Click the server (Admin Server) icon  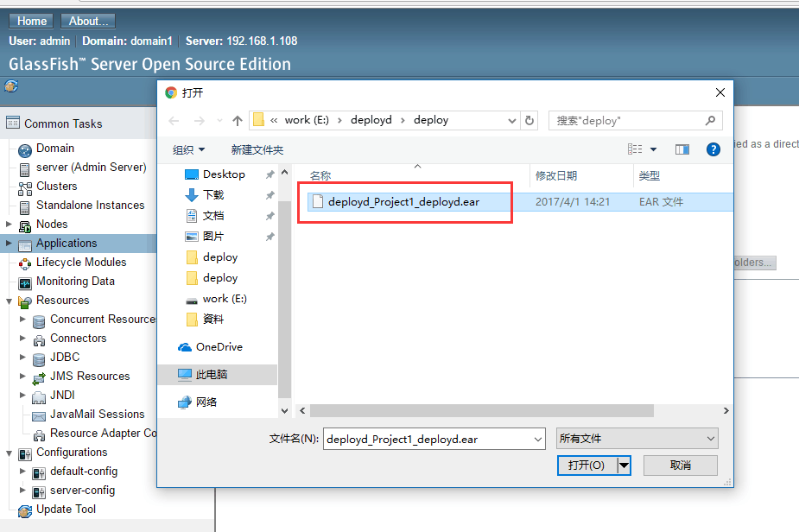pos(24,169)
